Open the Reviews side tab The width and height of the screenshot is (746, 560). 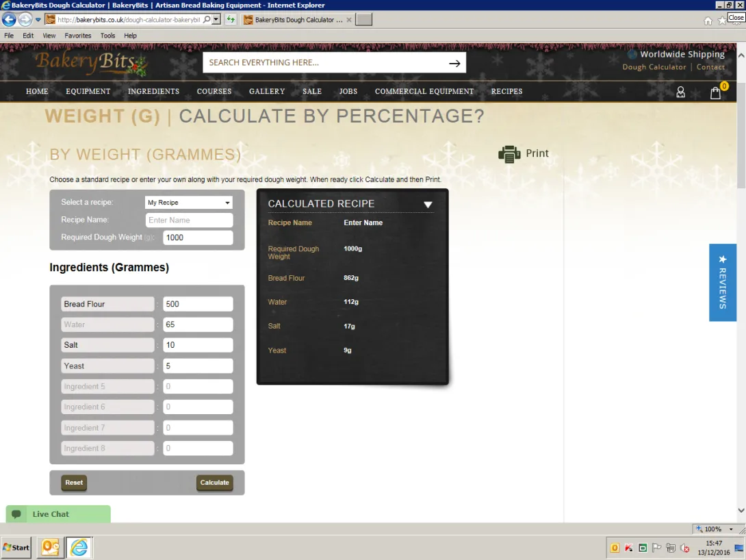click(722, 283)
